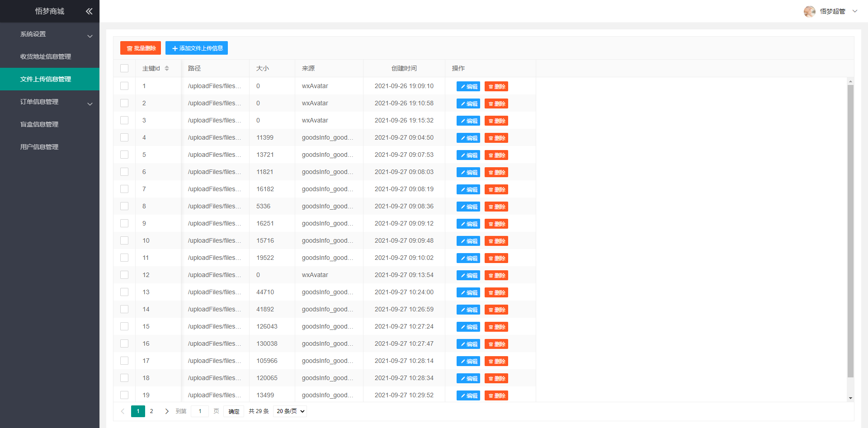This screenshot has width=868, height=428.
Task: Expand the 系统设置 menu
Action: coord(50,34)
